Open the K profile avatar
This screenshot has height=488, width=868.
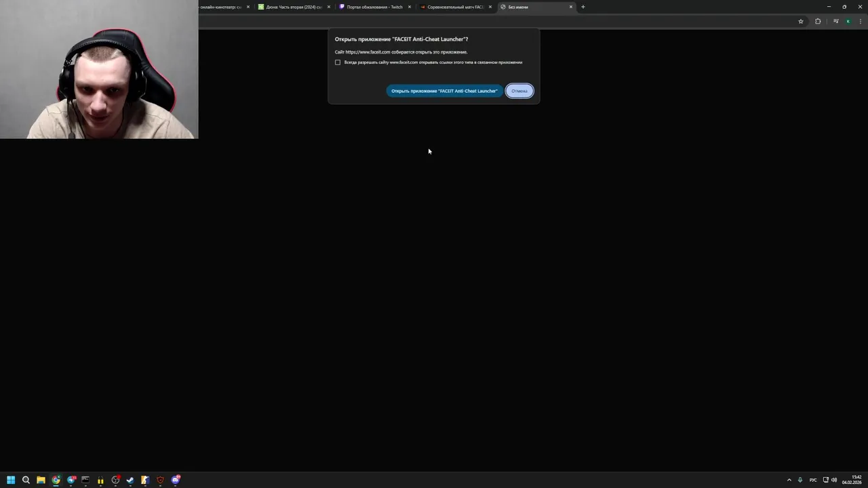tap(848, 21)
